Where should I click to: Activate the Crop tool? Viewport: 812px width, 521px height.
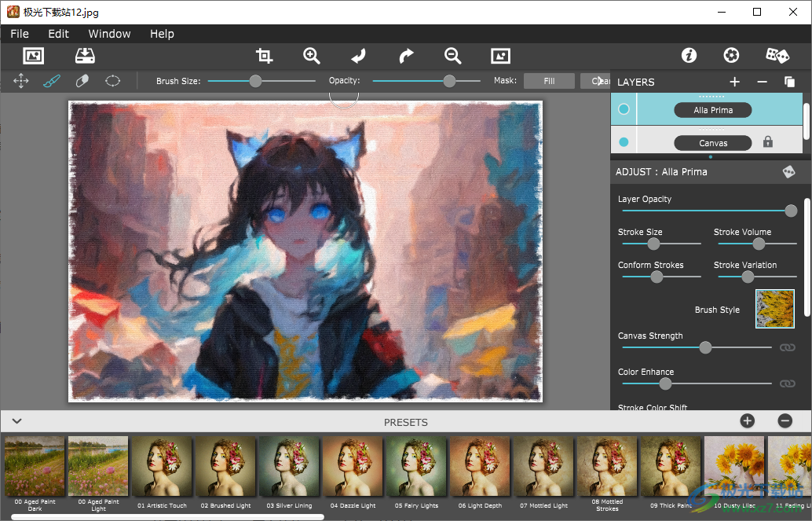264,56
